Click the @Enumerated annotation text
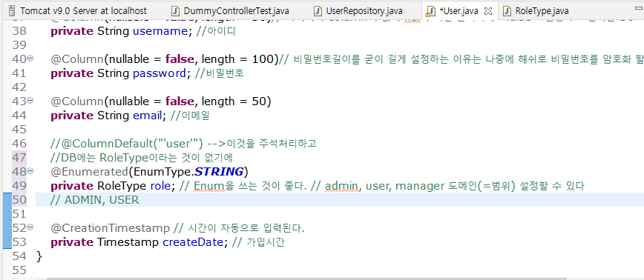This screenshot has width=644, height=280. [90, 171]
